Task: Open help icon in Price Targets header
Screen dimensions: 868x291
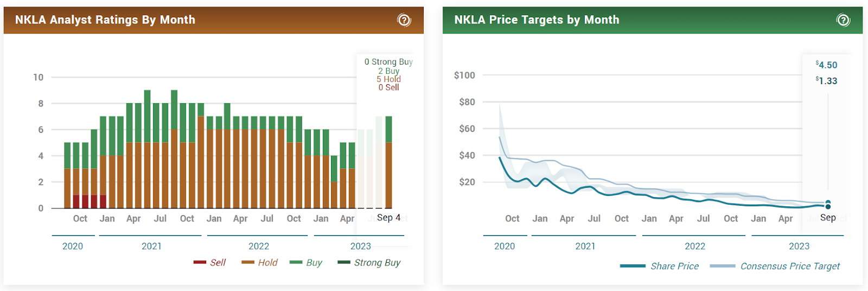Action: click(x=843, y=20)
